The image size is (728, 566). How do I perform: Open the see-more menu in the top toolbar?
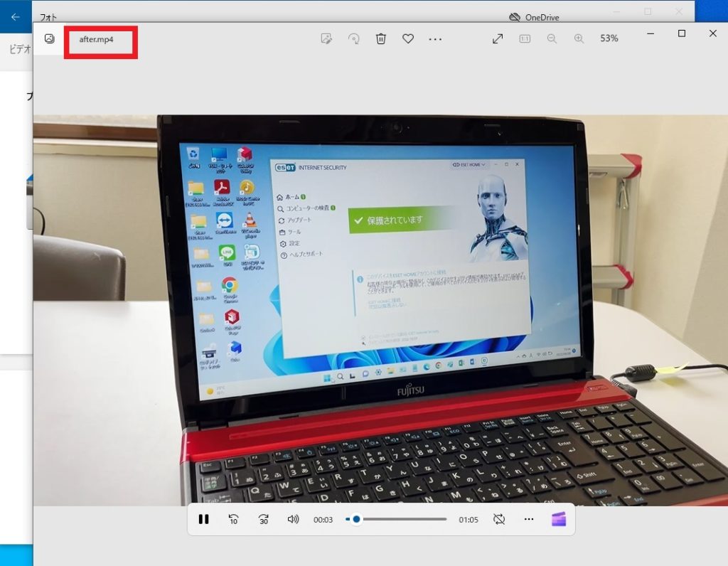[x=435, y=38]
